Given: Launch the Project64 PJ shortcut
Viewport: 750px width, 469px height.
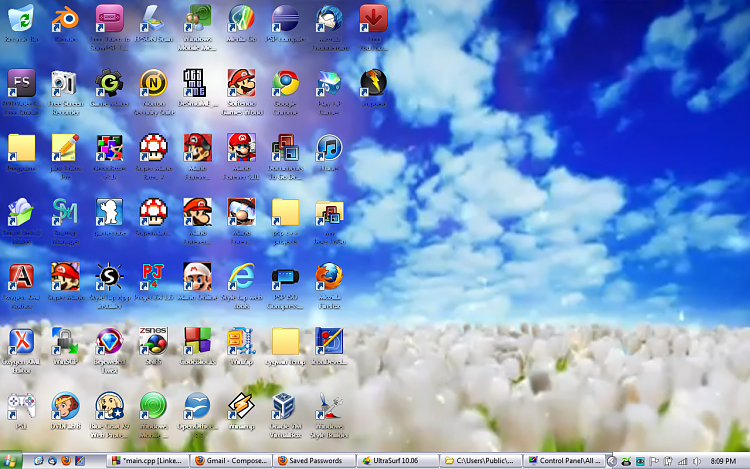Looking at the screenshot, I should coord(154,277).
